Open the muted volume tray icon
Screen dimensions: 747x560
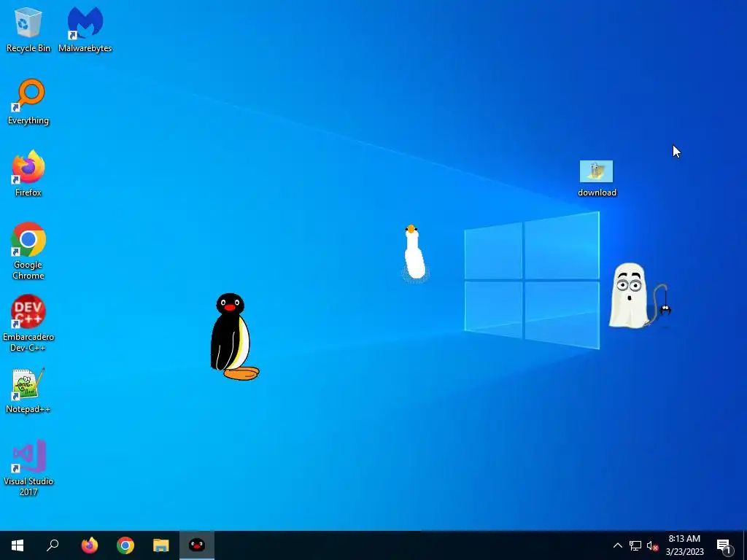pyautogui.click(x=652, y=545)
